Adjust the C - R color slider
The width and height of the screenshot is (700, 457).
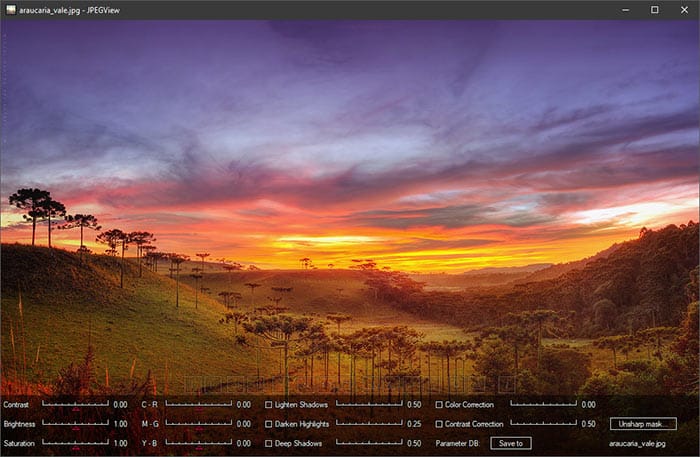199,404
